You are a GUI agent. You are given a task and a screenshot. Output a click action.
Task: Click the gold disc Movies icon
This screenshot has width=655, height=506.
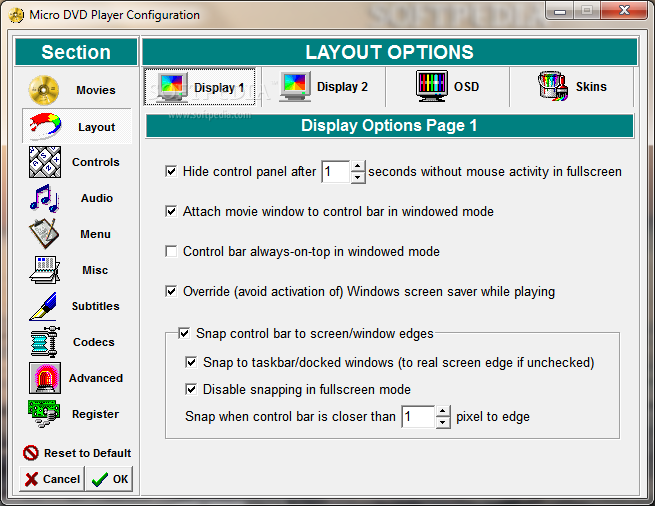(x=44, y=90)
